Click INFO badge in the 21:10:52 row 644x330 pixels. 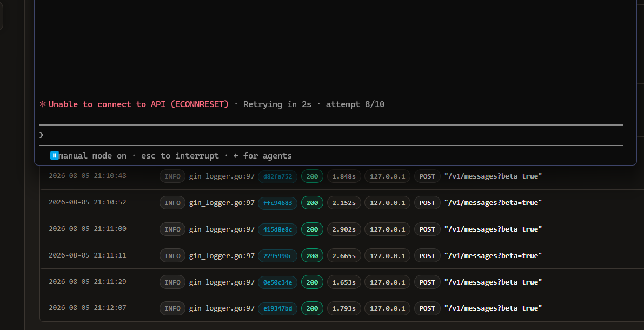pos(172,203)
